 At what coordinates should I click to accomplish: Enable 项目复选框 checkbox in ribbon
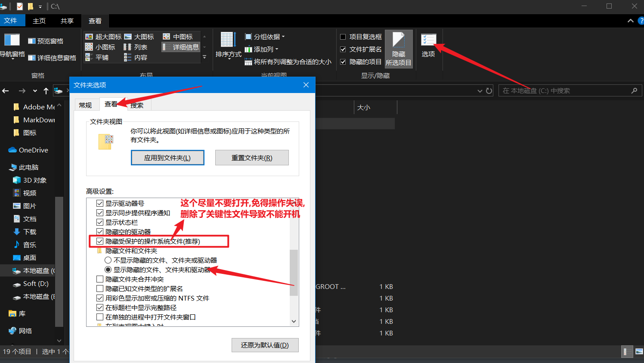343,37
